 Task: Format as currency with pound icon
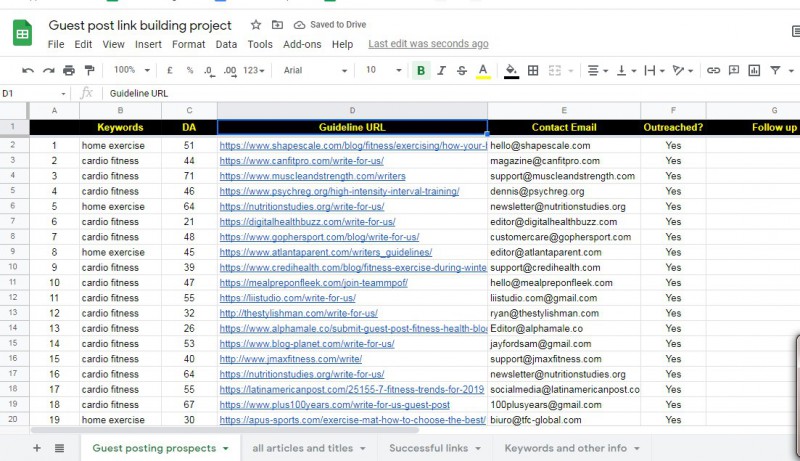[169, 70]
